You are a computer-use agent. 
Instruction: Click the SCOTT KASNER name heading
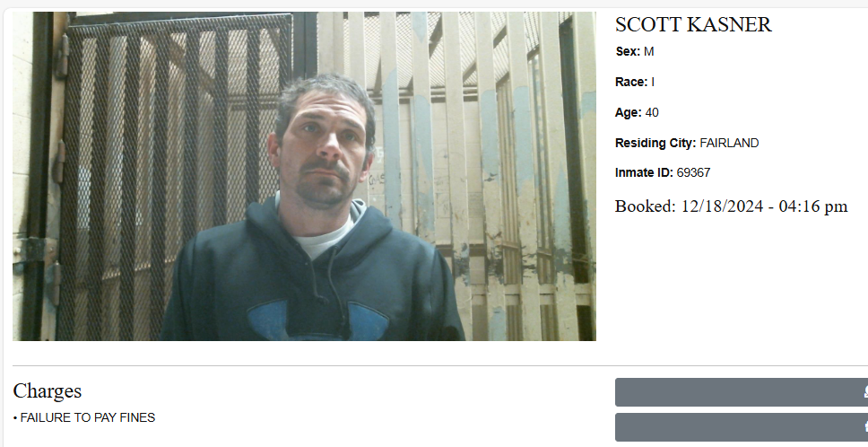pos(693,25)
